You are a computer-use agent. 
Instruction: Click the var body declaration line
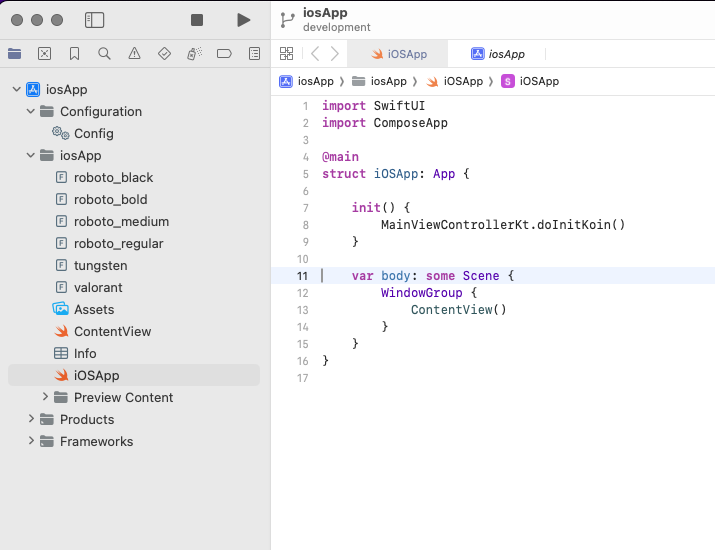[433, 276]
